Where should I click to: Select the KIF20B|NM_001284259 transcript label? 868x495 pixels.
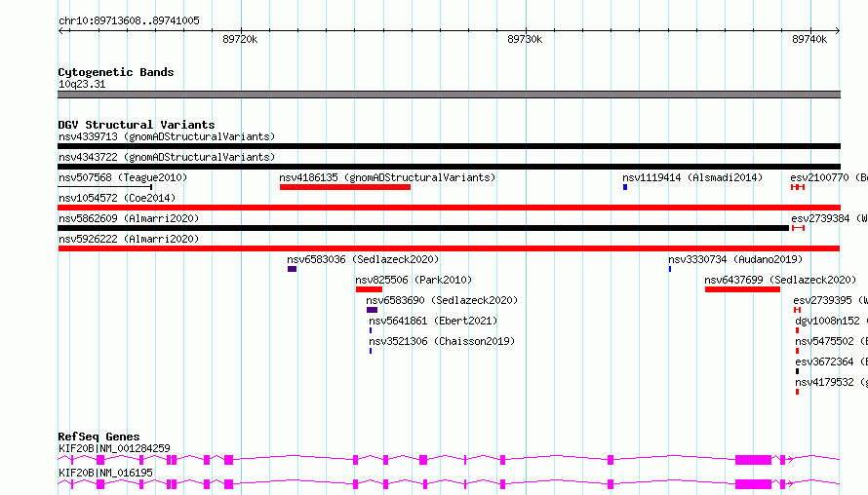(114, 448)
